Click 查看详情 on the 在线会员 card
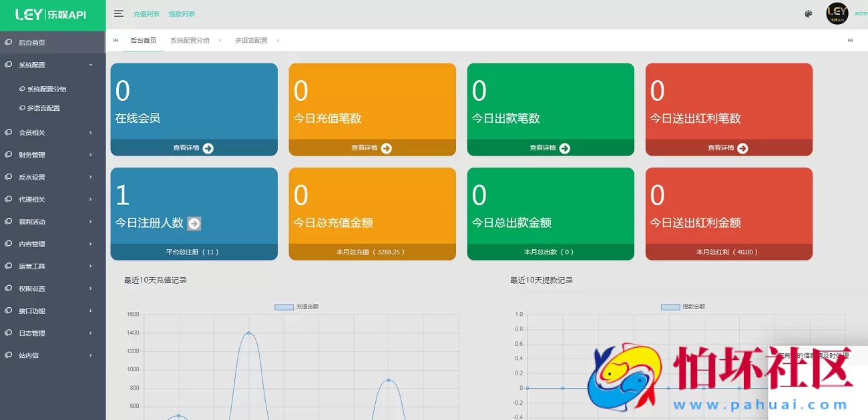Screen dimensions: 868x420 [194, 148]
